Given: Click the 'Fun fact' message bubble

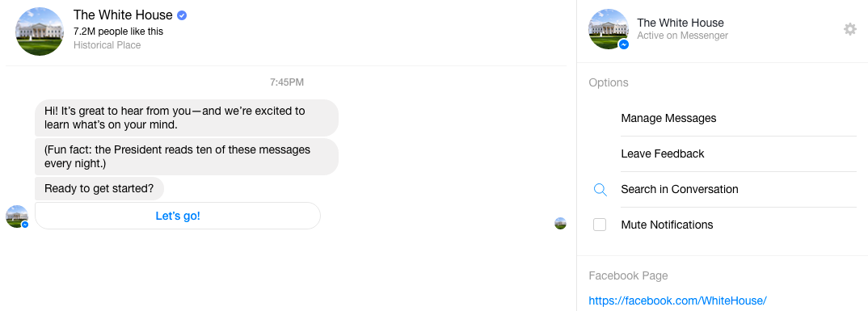Looking at the screenshot, I should pos(187,157).
